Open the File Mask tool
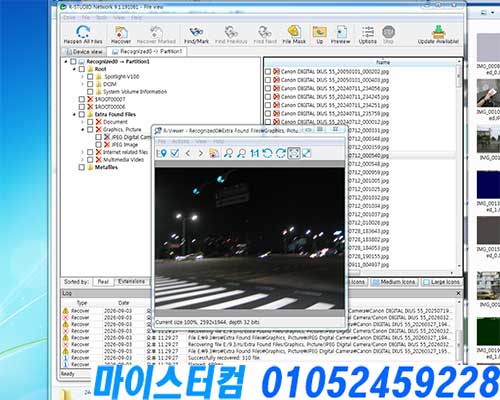Screen dimensions: 500x400 pos(294,34)
